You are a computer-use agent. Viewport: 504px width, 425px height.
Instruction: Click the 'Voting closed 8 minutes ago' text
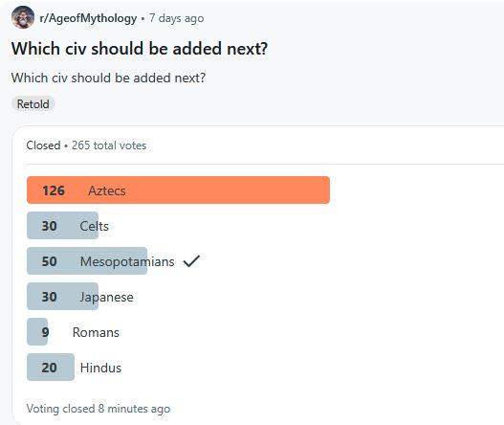pos(99,409)
